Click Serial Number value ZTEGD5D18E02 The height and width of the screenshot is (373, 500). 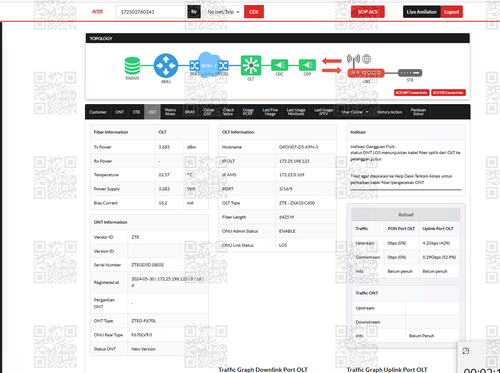pos(148,265)
